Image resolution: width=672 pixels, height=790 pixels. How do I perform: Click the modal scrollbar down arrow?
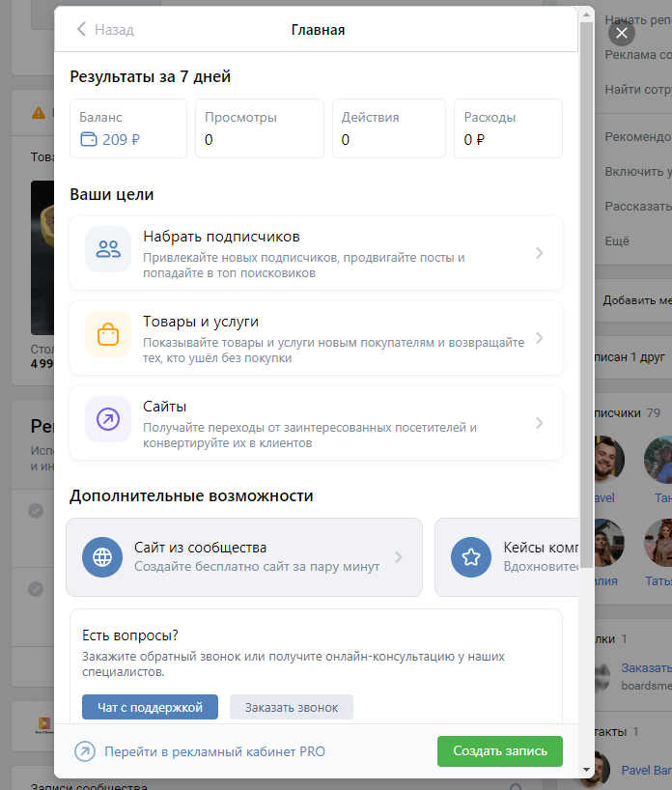[x=586, y=770]
